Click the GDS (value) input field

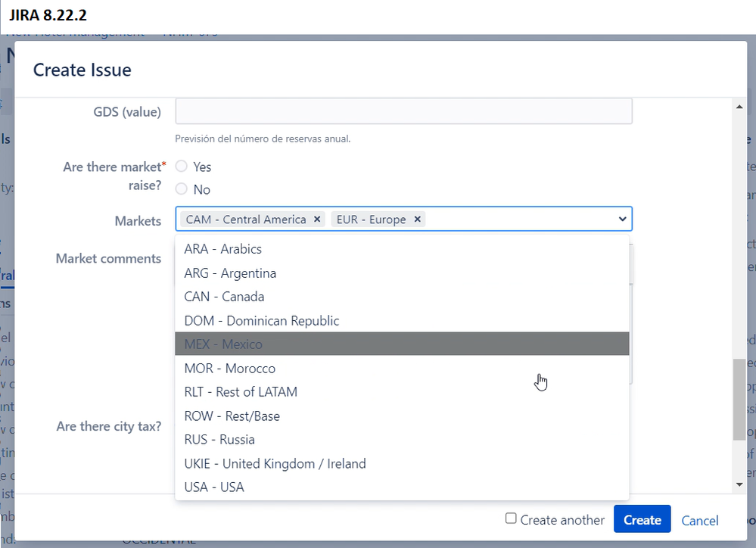(x=404, y=111)
